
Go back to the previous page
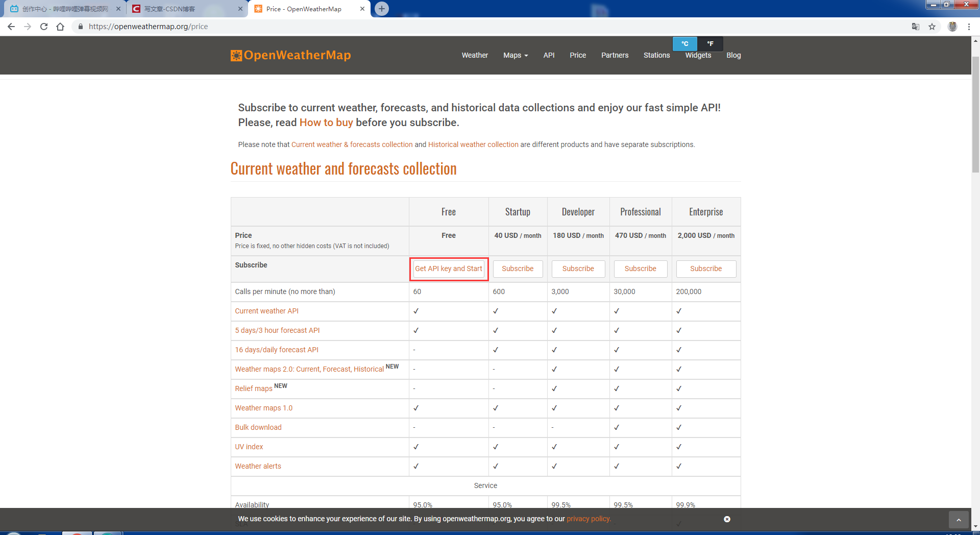tap(11, 27)
